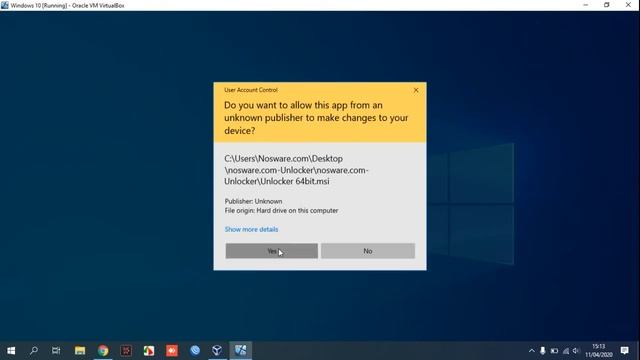Click the Publisher: Unknown text
Viewport: 640px width, 360px height.
[253, 201]
